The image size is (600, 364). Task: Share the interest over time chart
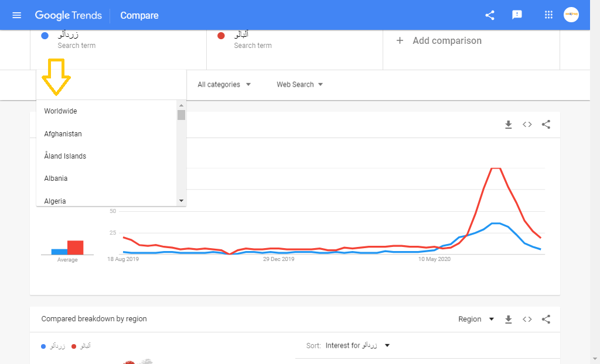[x=546, y=125]
